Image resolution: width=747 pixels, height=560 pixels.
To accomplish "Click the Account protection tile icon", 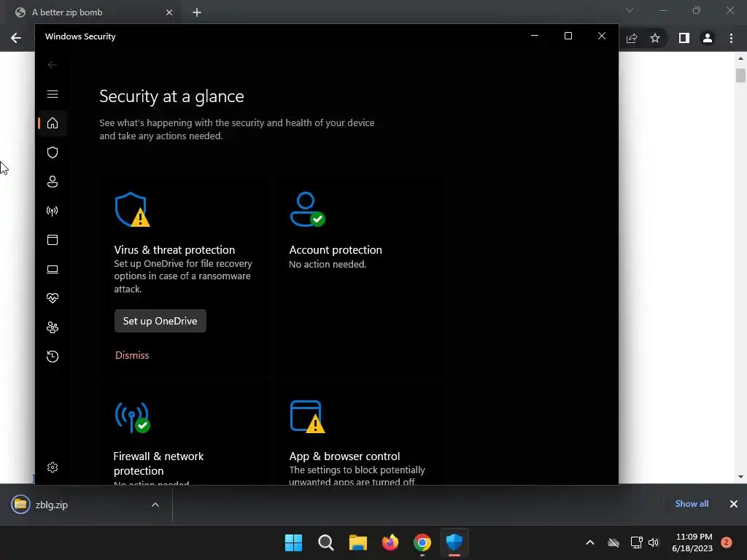I will (307, 209).
